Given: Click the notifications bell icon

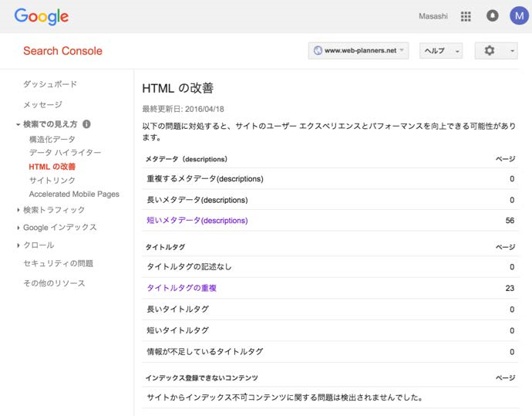Looking at the screenshot, I should (x=492, y=16).
